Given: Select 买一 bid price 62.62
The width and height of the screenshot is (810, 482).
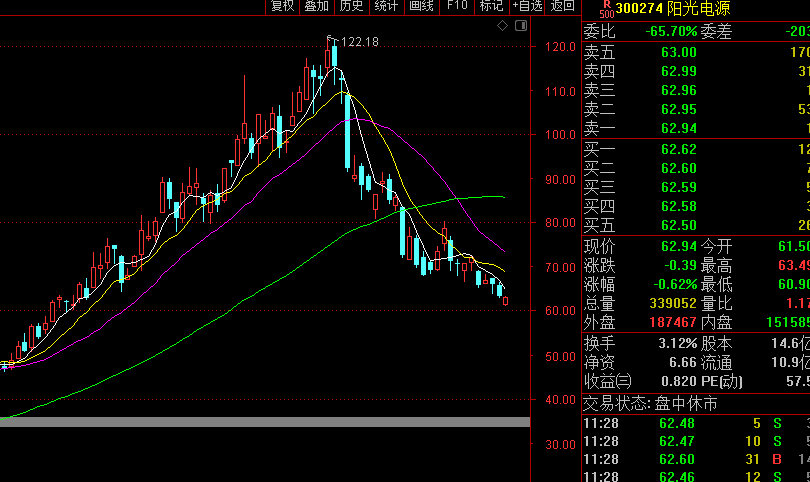Looking at the screenshot, I should pyautogui.click(x=679, y=149).
